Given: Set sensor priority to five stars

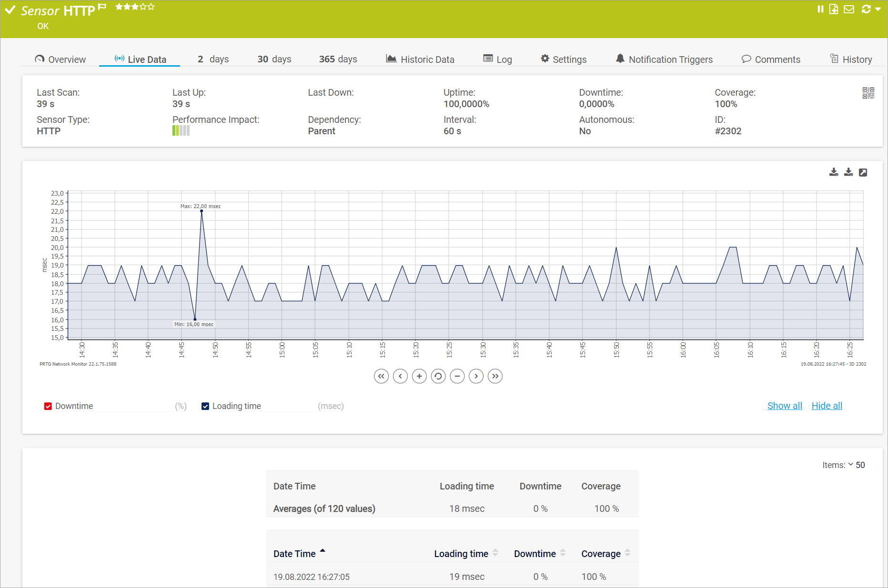Looking at the screenshot, I should pos(151,7).
